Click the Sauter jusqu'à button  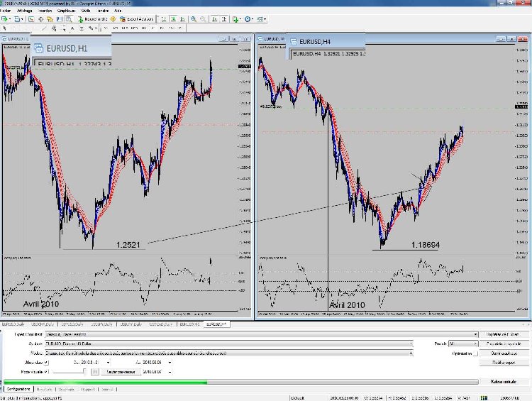point(121,372)
